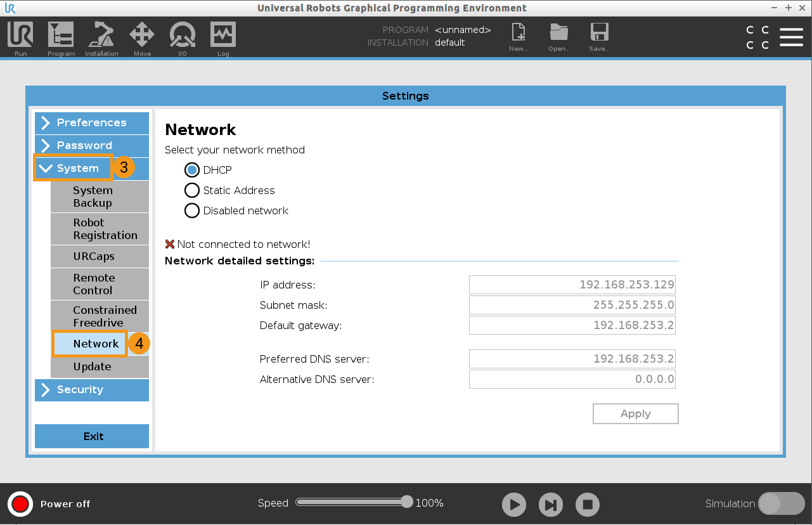Viewport: 812px width, 525px height.
Task: Select the DHCP network method
Action: (192, 169)
